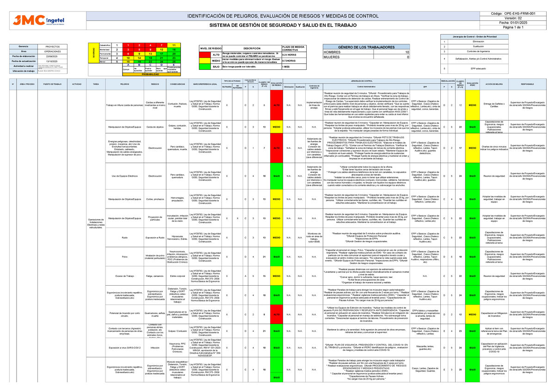This screenshot has height=392, width=555.
Task: Click the PELIGROS column header
Action: (125, 84)
